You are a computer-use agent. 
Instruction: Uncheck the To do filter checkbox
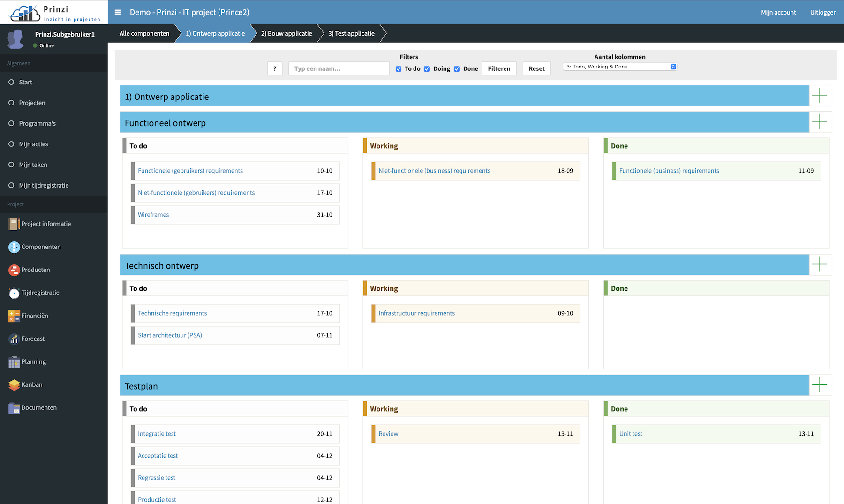pyautogui.click(x=399, y=69)
